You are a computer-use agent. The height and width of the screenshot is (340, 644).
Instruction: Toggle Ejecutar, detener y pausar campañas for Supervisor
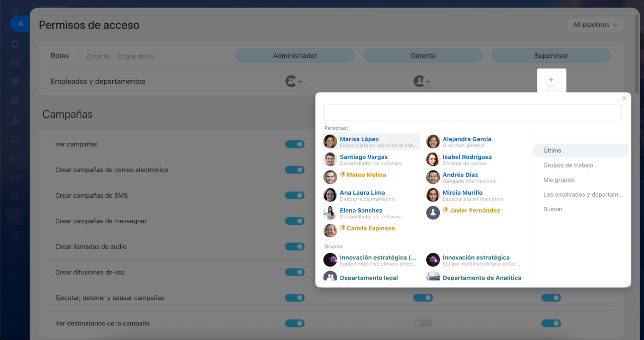551,298
